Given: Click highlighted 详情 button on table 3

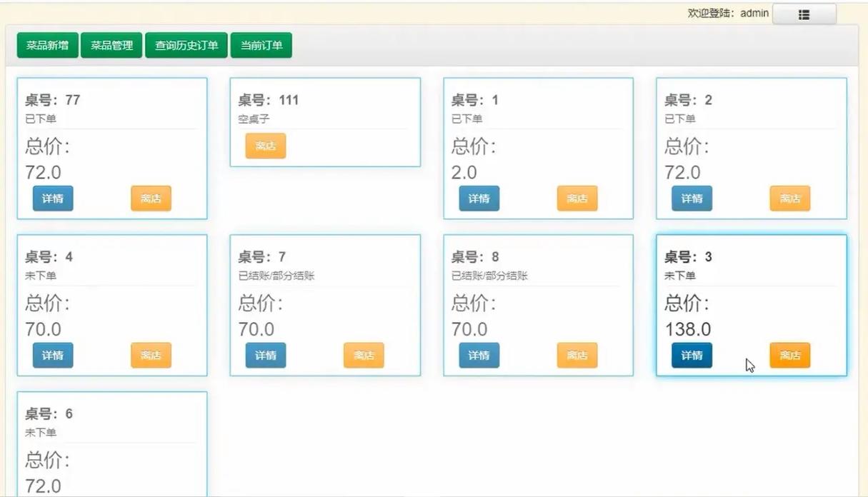Looking at the screenshot, I should [692, 355].
